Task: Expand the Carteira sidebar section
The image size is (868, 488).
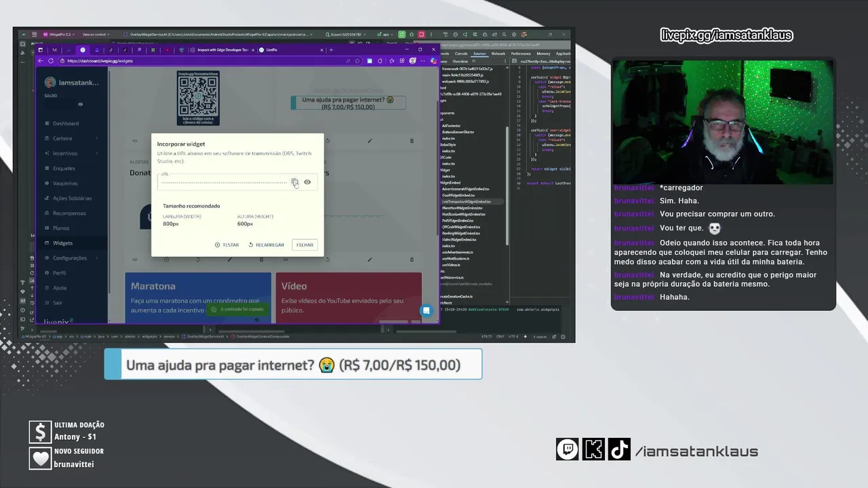Action: click(71, 138)
